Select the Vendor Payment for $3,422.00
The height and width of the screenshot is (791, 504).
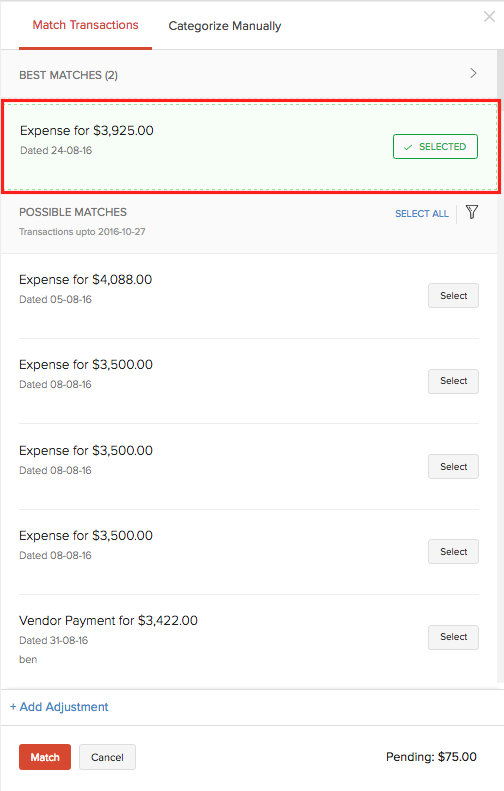tap(454, 637)
